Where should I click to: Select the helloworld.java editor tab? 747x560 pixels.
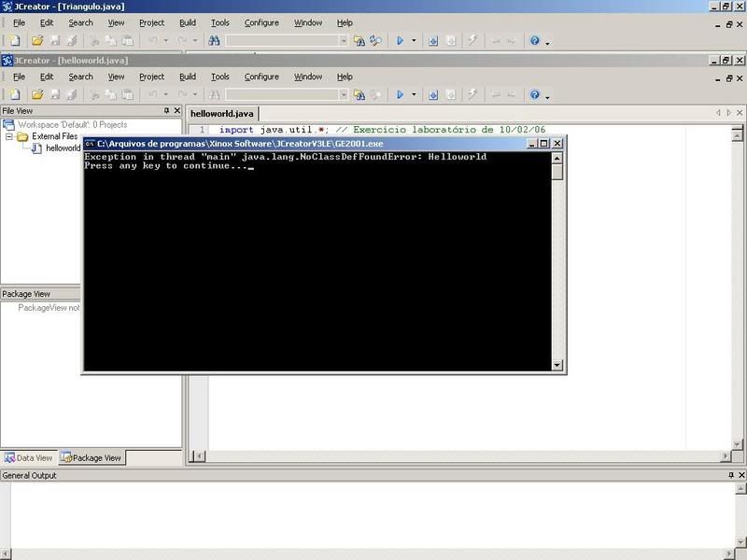point(221,113)
